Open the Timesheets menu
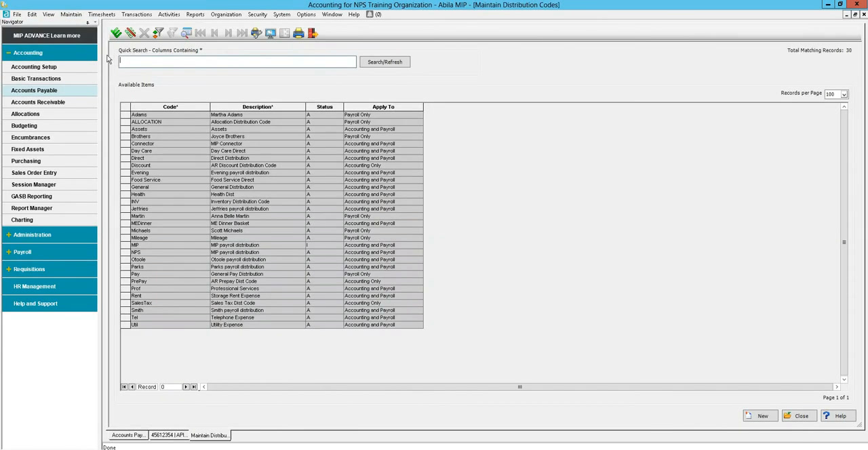Image resolution: width=868 pixels, height=450 pixels. click(x=102, y=14)
